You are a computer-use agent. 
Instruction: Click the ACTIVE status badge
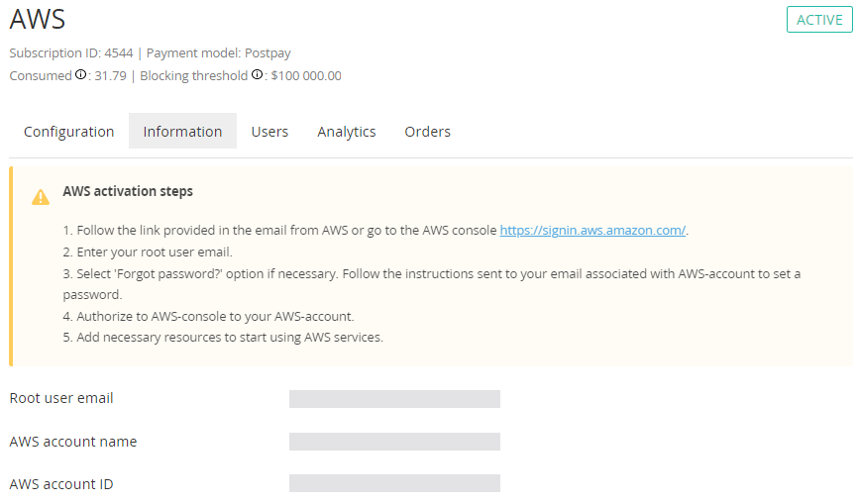coord(819,20)
